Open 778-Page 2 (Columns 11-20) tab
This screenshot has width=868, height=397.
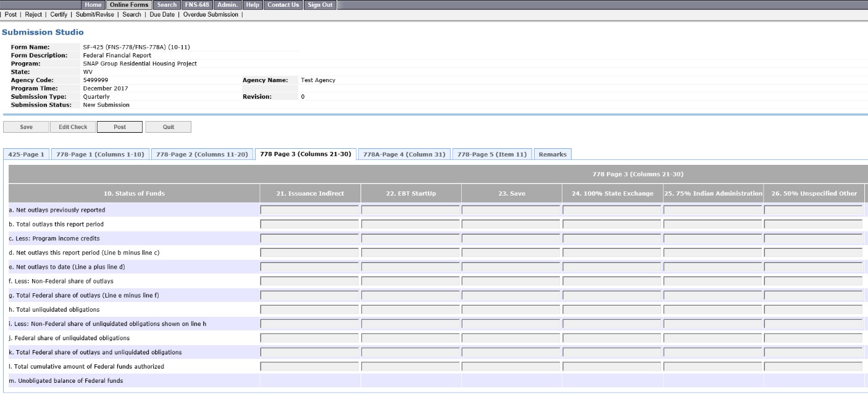click(201, 154)
